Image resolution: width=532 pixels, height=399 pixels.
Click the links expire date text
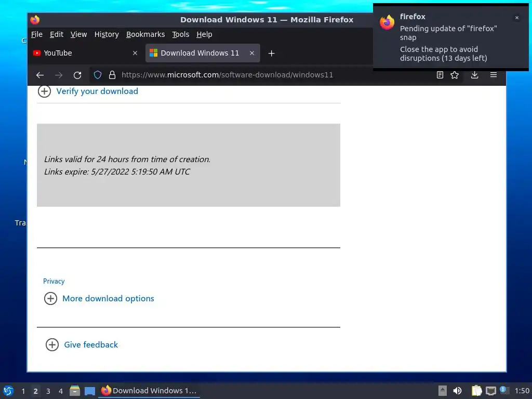pyautogui.click(x=117, y=171)
